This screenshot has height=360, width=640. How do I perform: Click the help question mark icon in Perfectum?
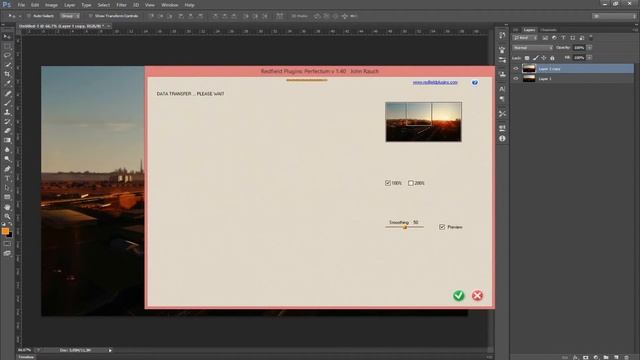tap(475, 82)
